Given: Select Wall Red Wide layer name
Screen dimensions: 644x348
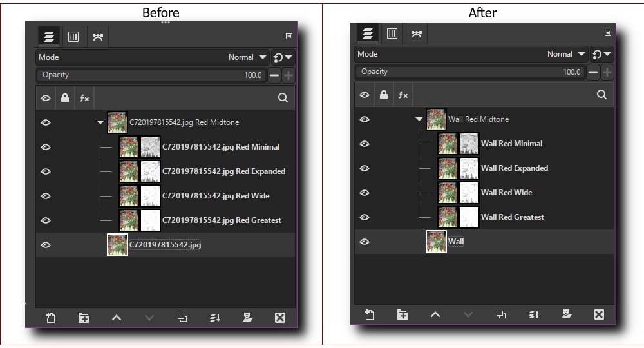Looking at the screenshot, I should pos(506,192).
